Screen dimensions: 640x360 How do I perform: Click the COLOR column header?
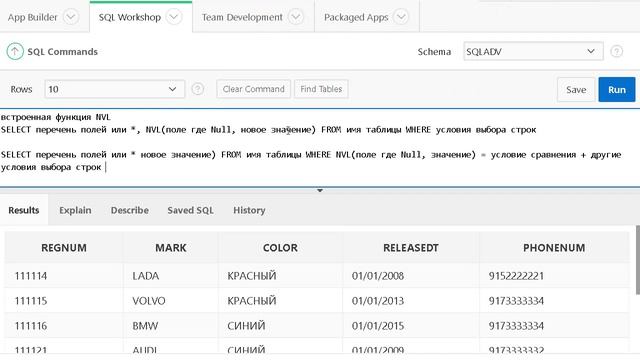tap(280, 248)
